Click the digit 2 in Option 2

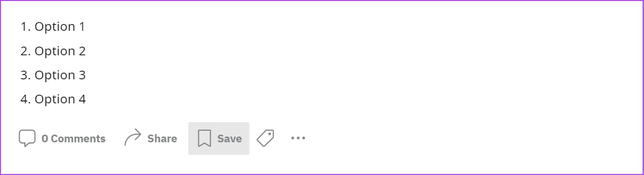coord(82,51)
